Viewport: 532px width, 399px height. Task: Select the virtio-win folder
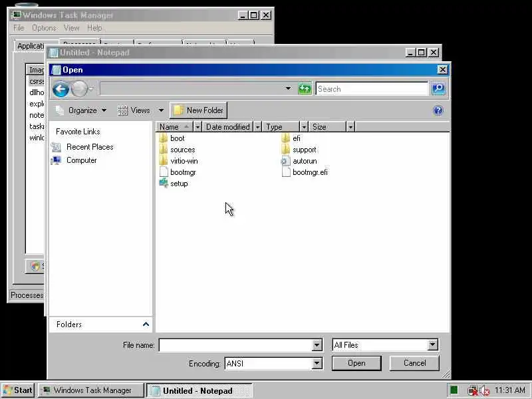tap(178, 161)
